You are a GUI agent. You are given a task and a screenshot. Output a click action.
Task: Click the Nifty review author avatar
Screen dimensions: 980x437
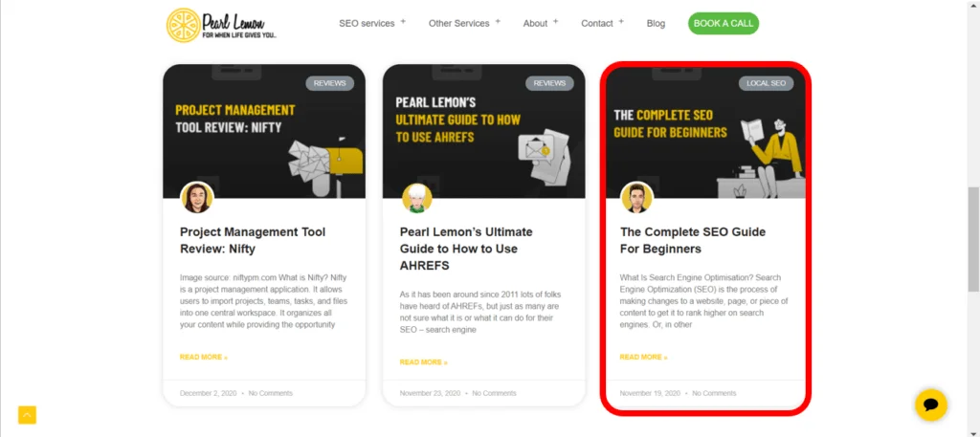(x=197, y=198)
